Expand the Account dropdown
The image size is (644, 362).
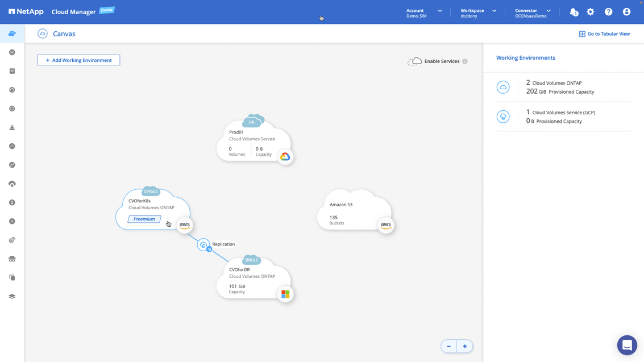(423, 13)
